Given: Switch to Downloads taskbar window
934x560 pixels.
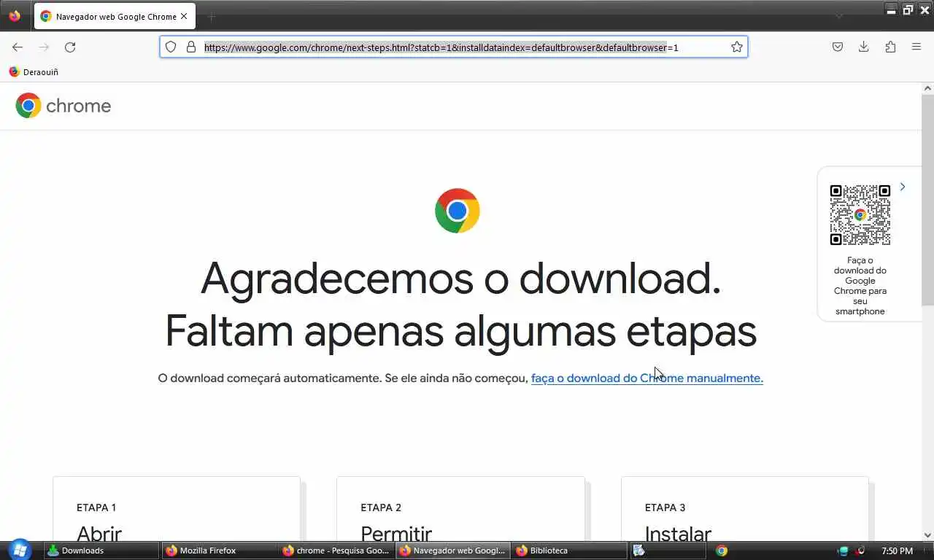Looking at the screenshot, I should click(x=101, y=551).
